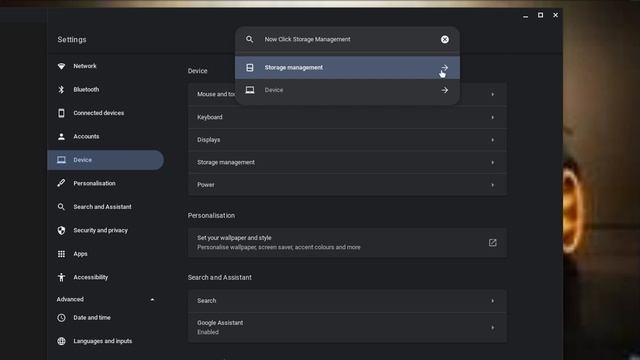Click the Search and Assistant section heading

(x=220, y=278)
